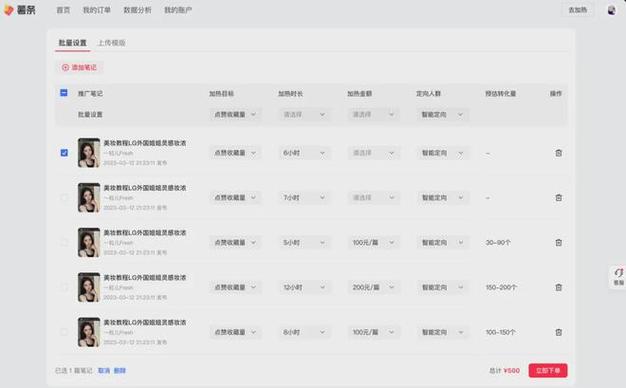This screenshot has width=626, height=388.
Task: Open 我的账户 in the top navigation
Action: click(x=178, y=10)
